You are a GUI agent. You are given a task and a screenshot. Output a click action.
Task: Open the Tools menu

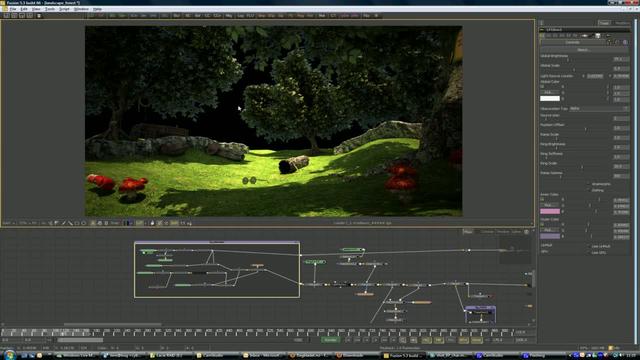pos(49,9)
